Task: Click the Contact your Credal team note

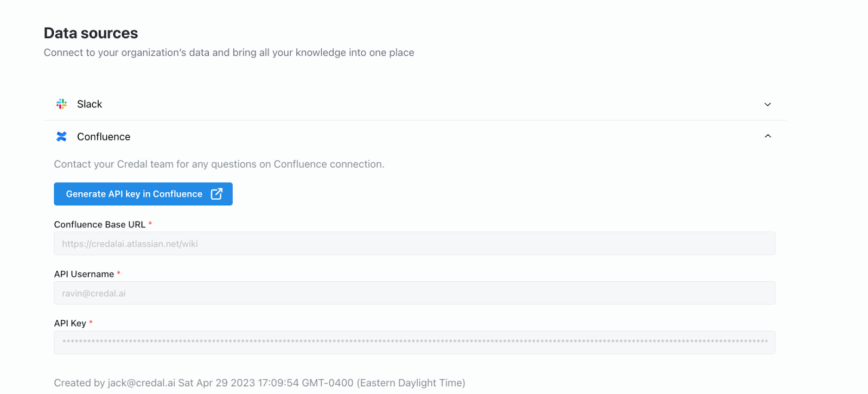Action: 219,164
